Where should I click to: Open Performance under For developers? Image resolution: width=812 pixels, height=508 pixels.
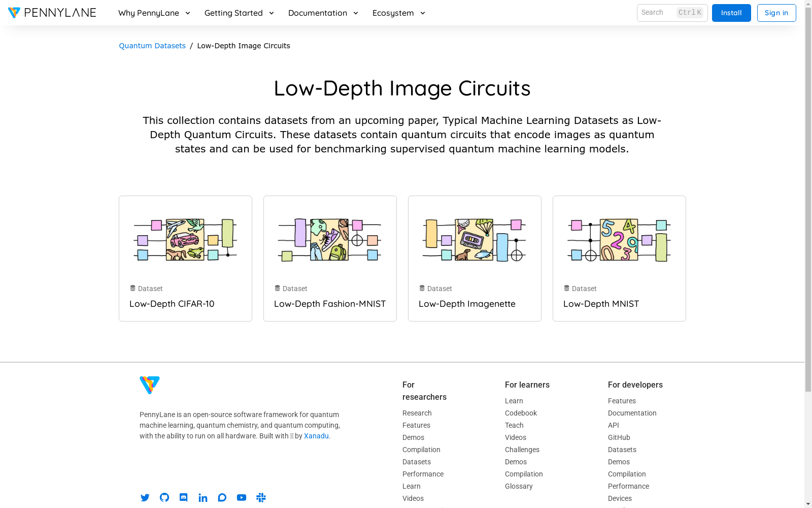pos(628,486)
